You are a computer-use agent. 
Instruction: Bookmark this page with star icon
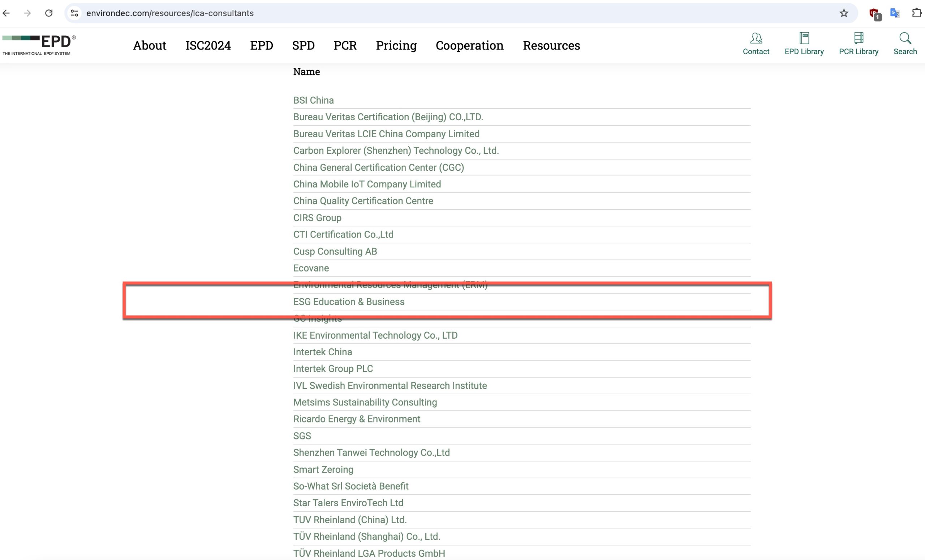[x=844, y=13]
